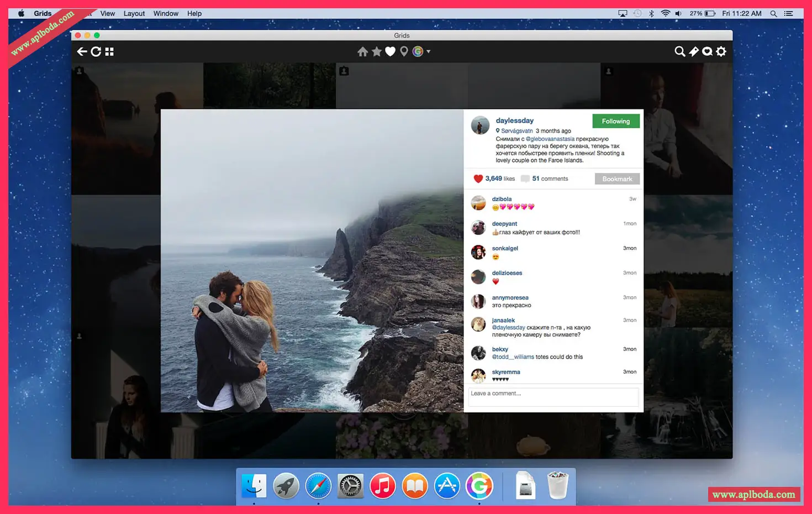812x514 pixels.
Task: Show liked posts heart icon
Action: 390,51
